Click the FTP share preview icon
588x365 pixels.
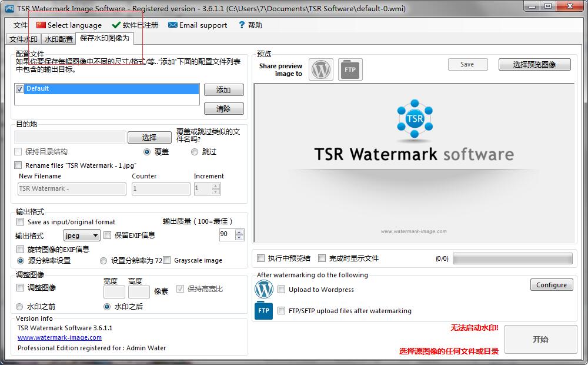coord(349,69)
